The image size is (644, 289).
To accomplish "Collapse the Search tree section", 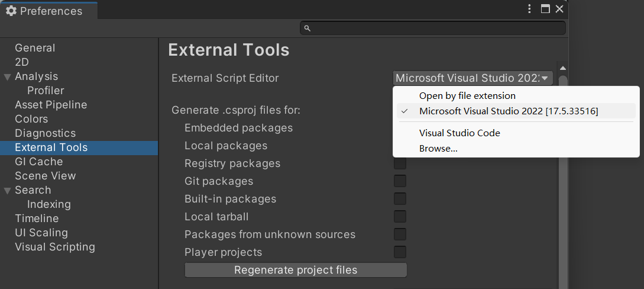I will [x=7, y=191].
